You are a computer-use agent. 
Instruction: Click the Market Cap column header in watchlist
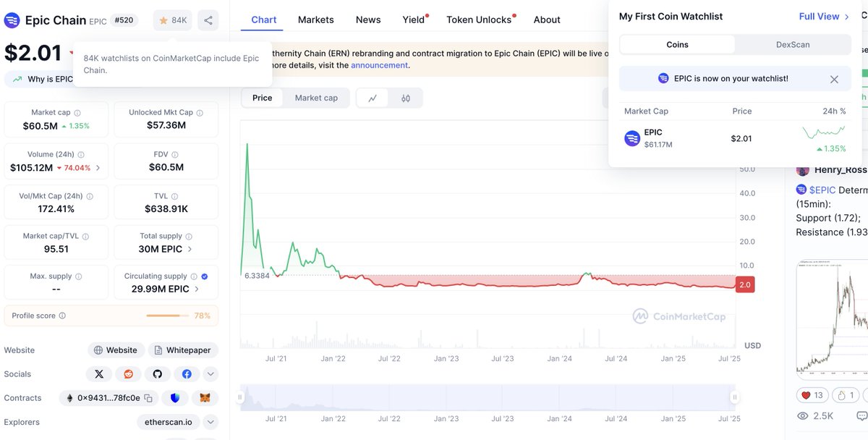click(x=646, y=111)
